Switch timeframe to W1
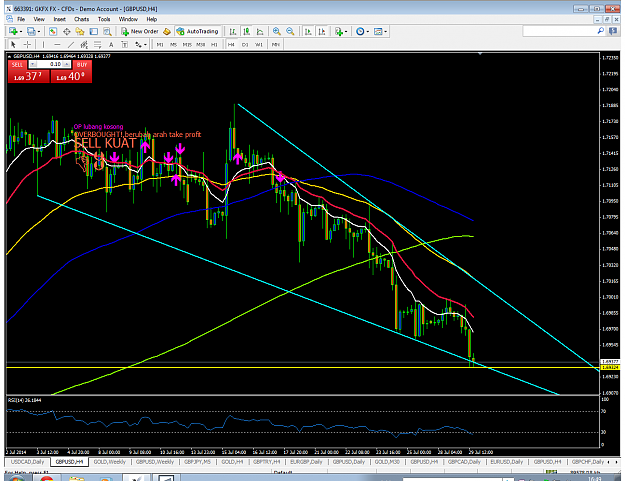This screenshot has height=481, width=625. tap(259, 45)
